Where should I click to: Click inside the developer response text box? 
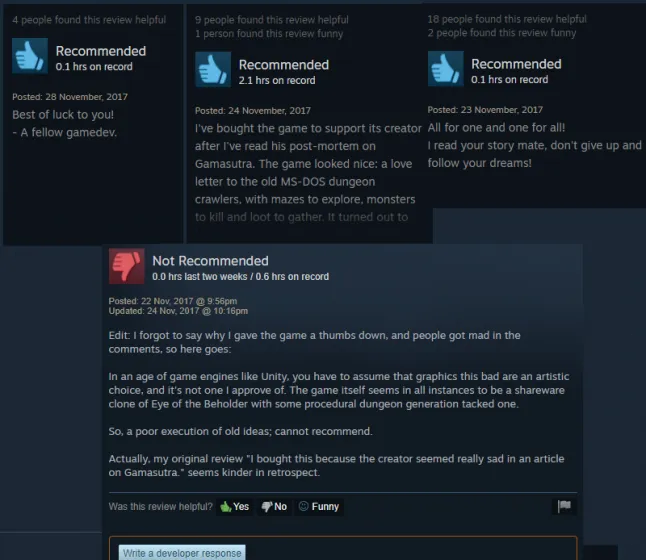(x=343, y=548)
